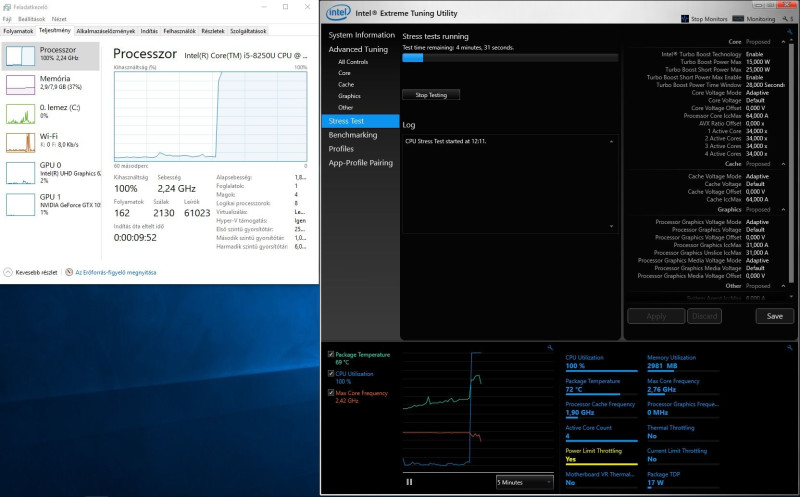Select Graphics under Advanced Tuning

tap(349, 96)
